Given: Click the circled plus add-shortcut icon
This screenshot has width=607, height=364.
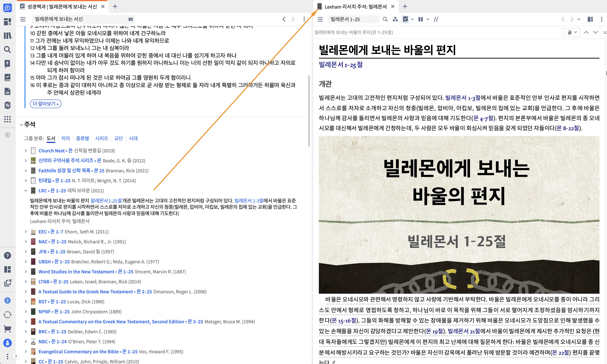Looking at the screenshot, I should (8, 135).
